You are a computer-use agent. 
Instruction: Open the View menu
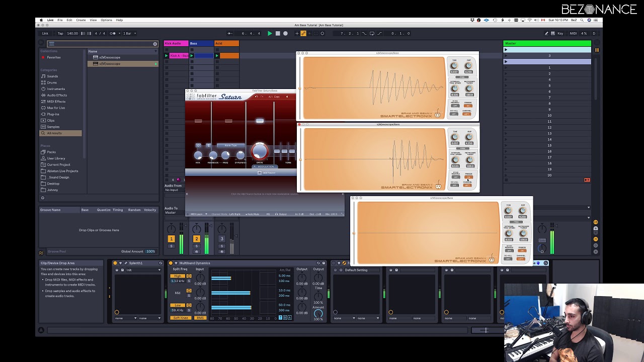pos(93,20)
